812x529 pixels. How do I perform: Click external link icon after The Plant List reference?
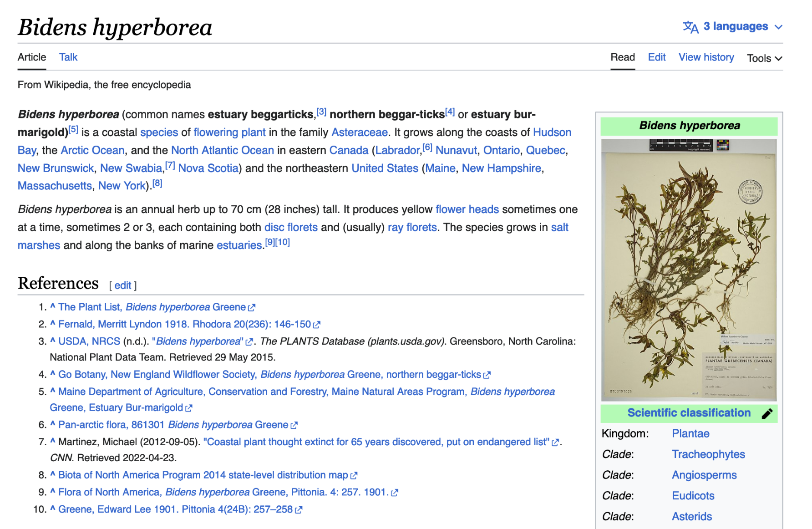coord(252,308)
